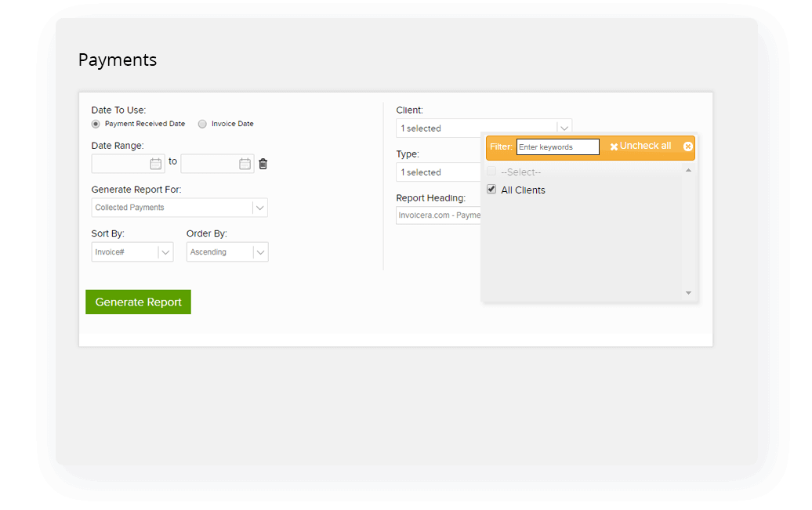Open the Generate Report For dropdown
The image size is (812, 510).
[179, 208]
